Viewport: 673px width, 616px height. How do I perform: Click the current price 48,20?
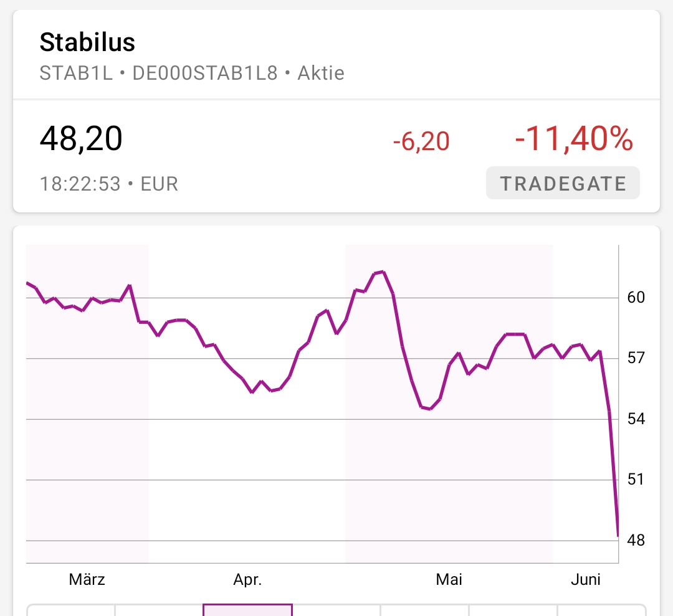coord(81,138)
